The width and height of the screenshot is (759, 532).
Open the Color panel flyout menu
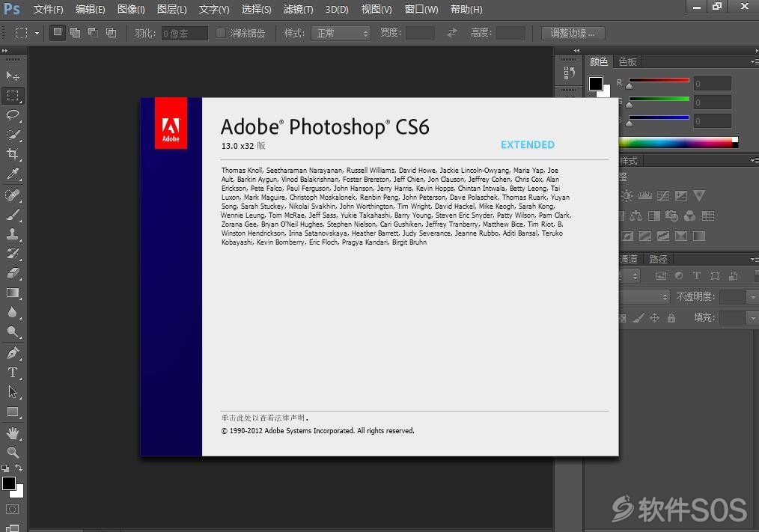(755, 61)
